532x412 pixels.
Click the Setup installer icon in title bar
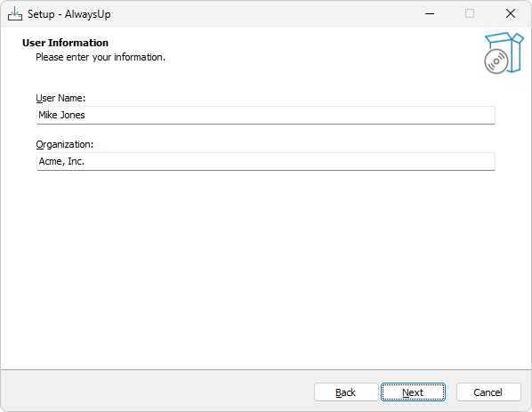15,14
